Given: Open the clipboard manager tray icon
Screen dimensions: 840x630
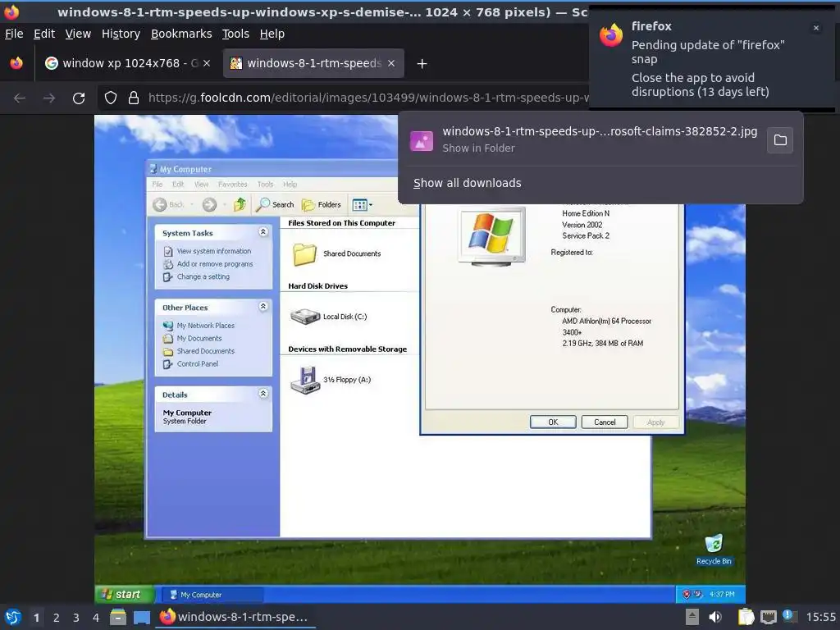Looking at the screenshot, I should [746, 617].
